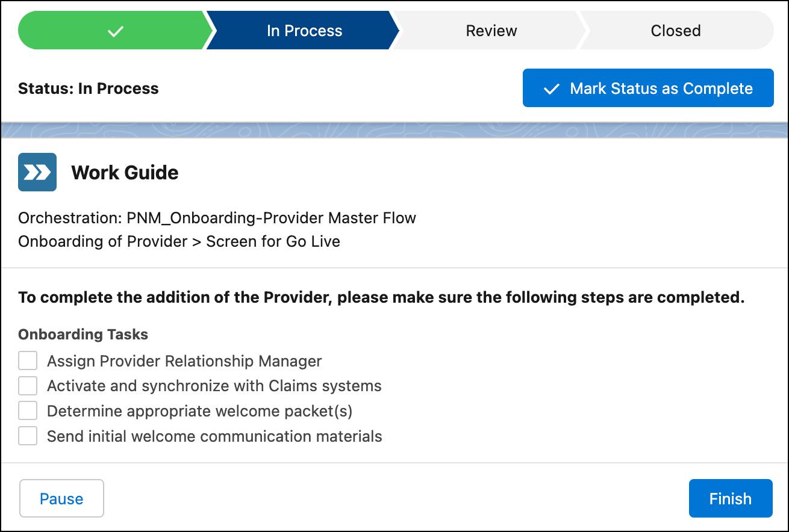Screen dimensions: 789x532
Task: Click the Status: In Process text
Action: [x=89, y=88]
